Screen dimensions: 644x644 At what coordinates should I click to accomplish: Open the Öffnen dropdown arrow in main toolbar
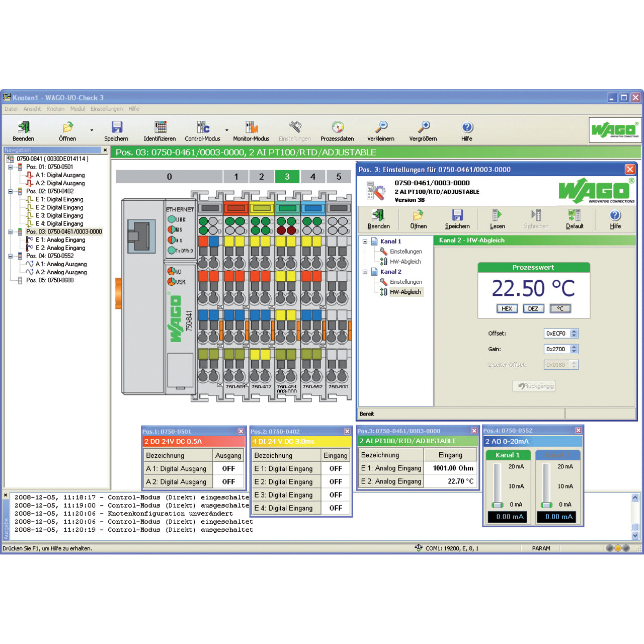tap(92, 130)
